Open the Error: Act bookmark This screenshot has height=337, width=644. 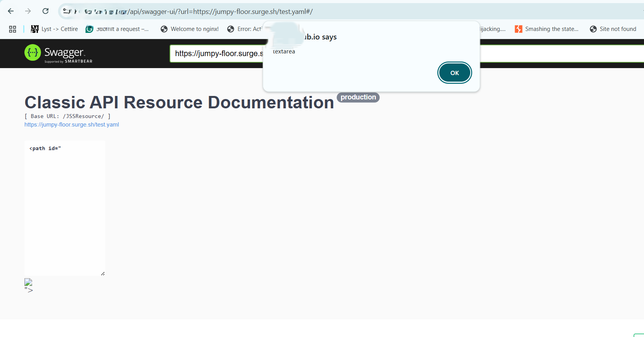[245, 29]
